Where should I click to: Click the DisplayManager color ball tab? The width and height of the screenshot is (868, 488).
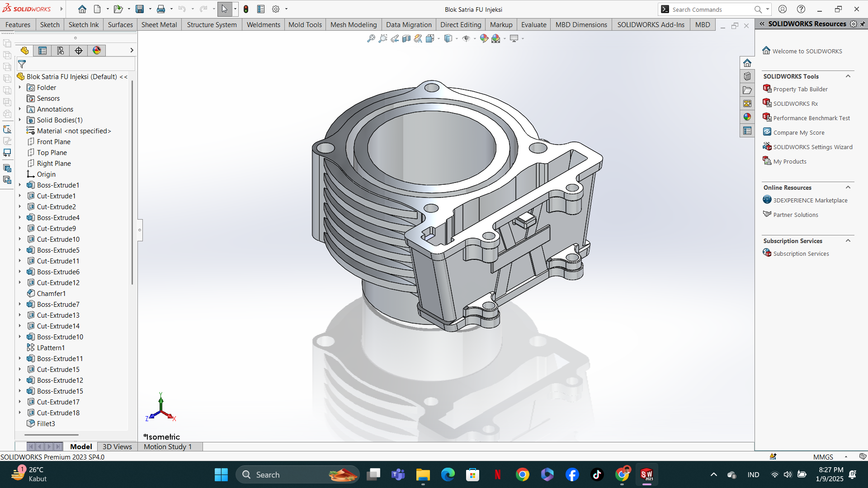click(97, 51)
